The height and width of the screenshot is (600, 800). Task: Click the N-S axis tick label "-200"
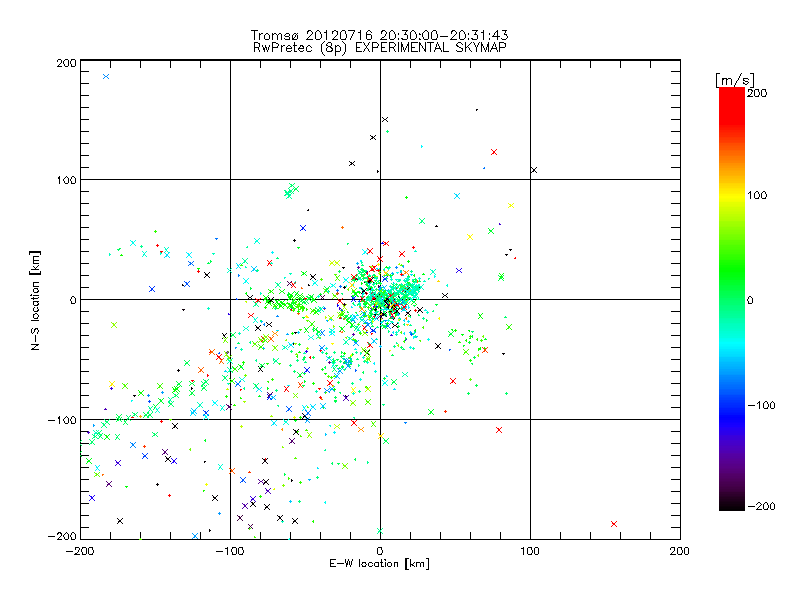(x=62, y=536)
